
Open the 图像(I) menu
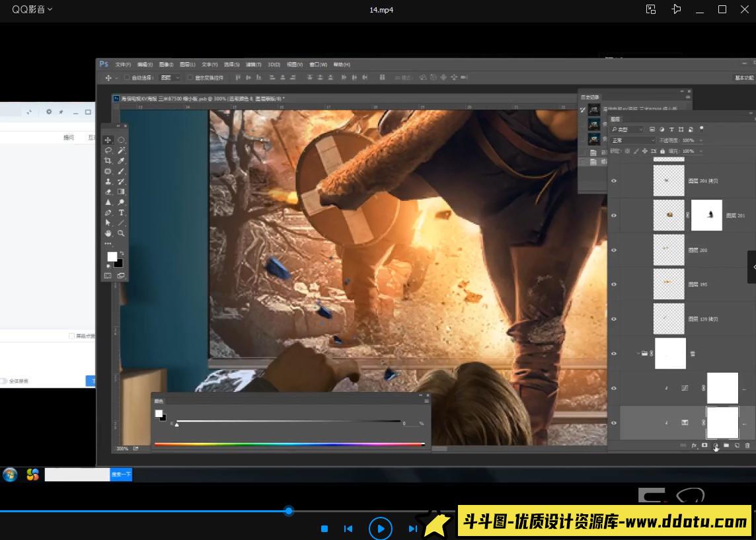coord(166,65)
